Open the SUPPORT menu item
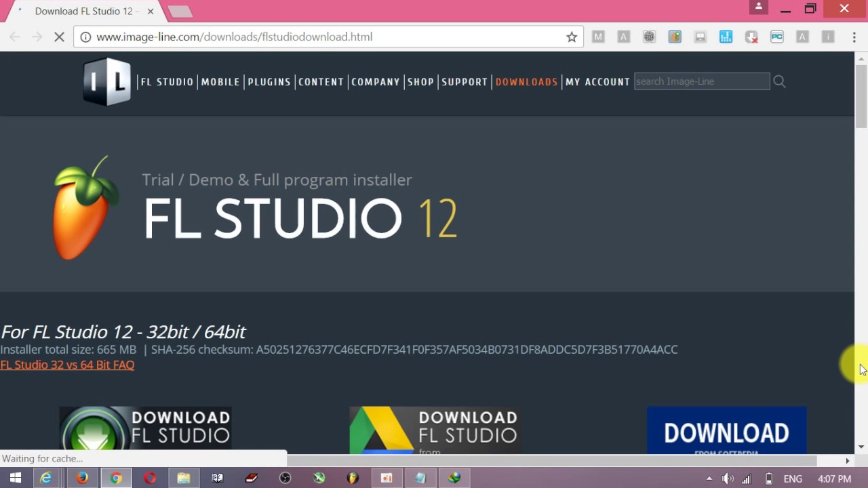This screenshot has width=868, height=488. 465,81
